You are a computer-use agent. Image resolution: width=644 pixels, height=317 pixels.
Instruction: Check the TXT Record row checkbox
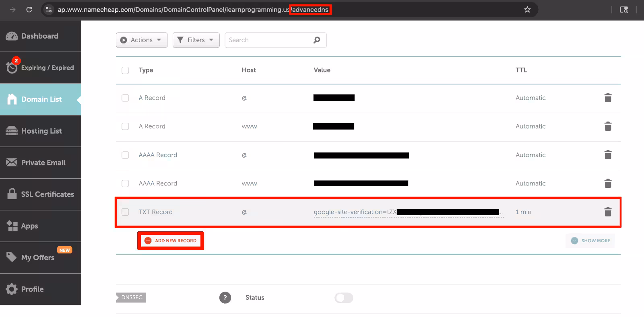point(125,212)
